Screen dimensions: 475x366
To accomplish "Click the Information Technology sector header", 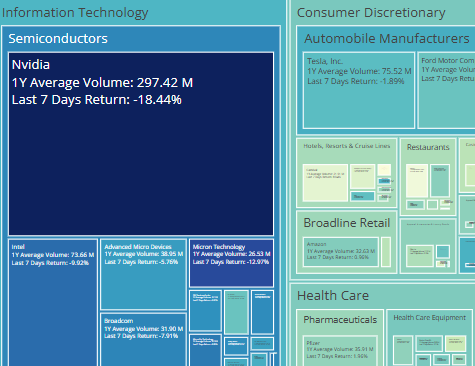I will pyautogui.click(x=75, y=13).
